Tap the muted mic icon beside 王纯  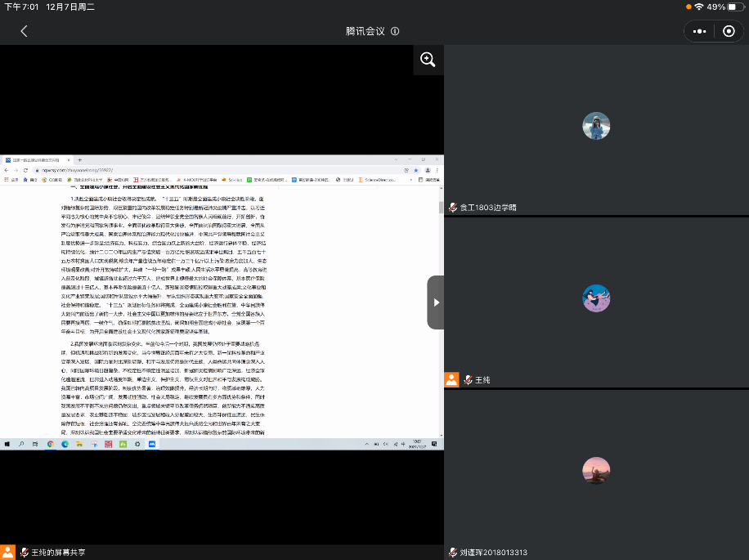click(468, 380)
